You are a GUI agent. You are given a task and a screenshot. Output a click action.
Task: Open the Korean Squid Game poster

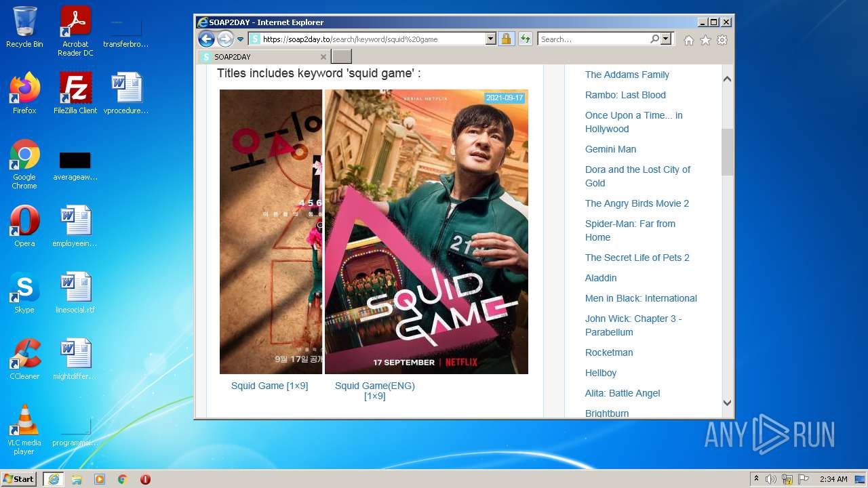coord(271,232)
